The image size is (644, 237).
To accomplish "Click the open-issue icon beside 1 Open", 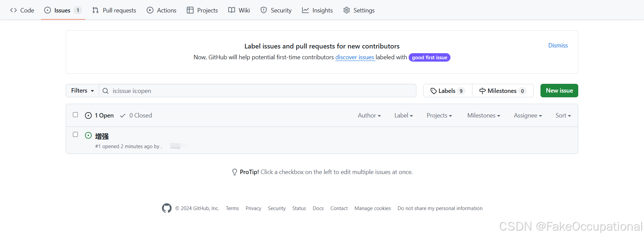I will point(88,115).
